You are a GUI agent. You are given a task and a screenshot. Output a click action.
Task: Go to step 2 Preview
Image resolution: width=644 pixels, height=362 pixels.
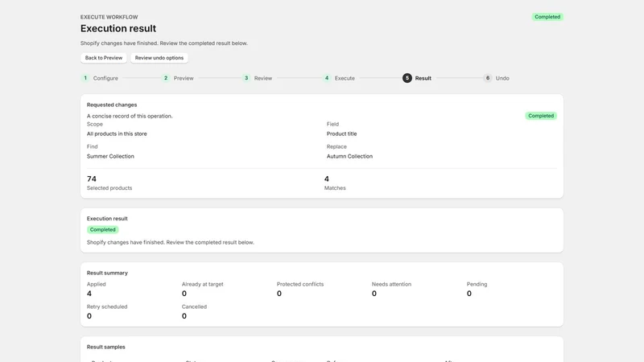coord(178,78)
